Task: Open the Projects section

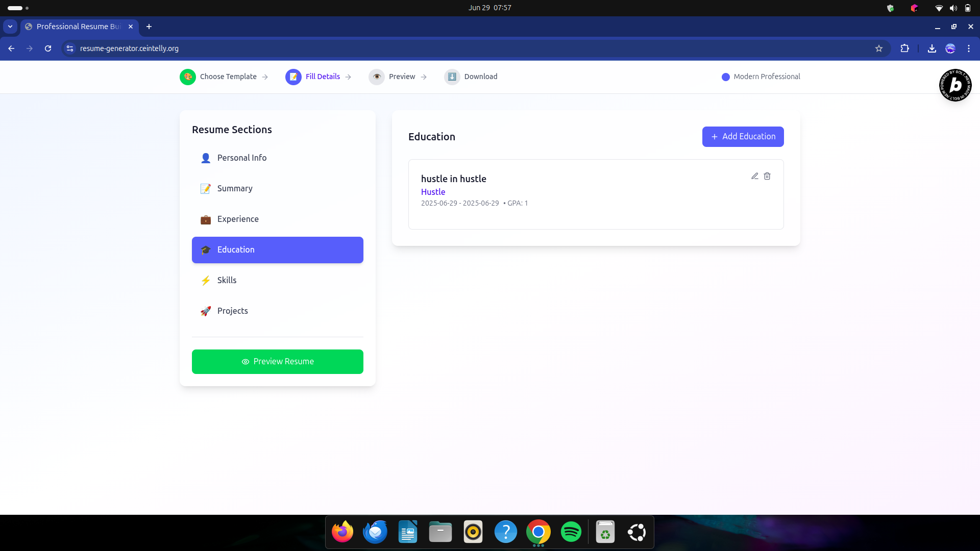Action: (x=232, y=311)
